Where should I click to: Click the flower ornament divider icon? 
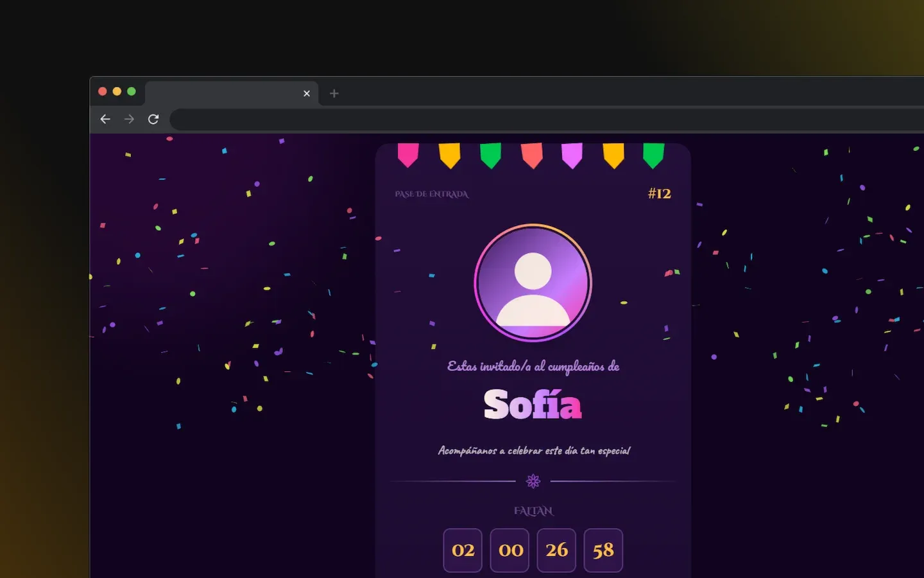[x=533, y=481]
